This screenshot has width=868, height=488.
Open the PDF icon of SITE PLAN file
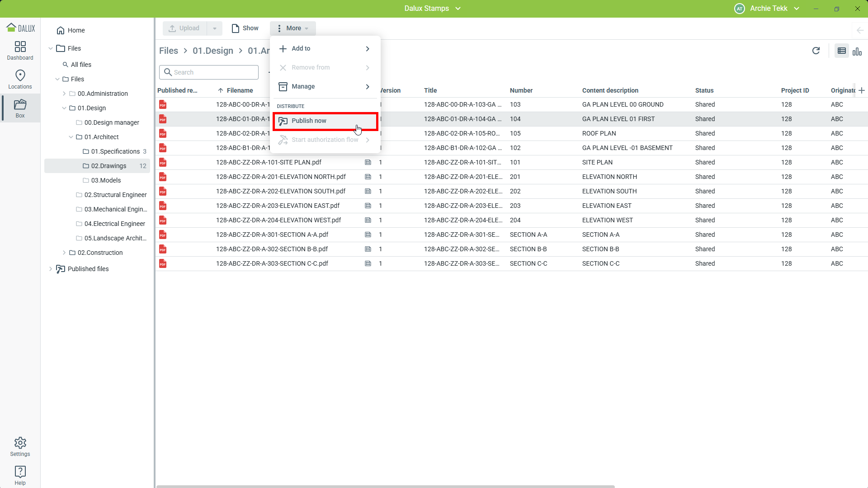(x=163, y=162)
